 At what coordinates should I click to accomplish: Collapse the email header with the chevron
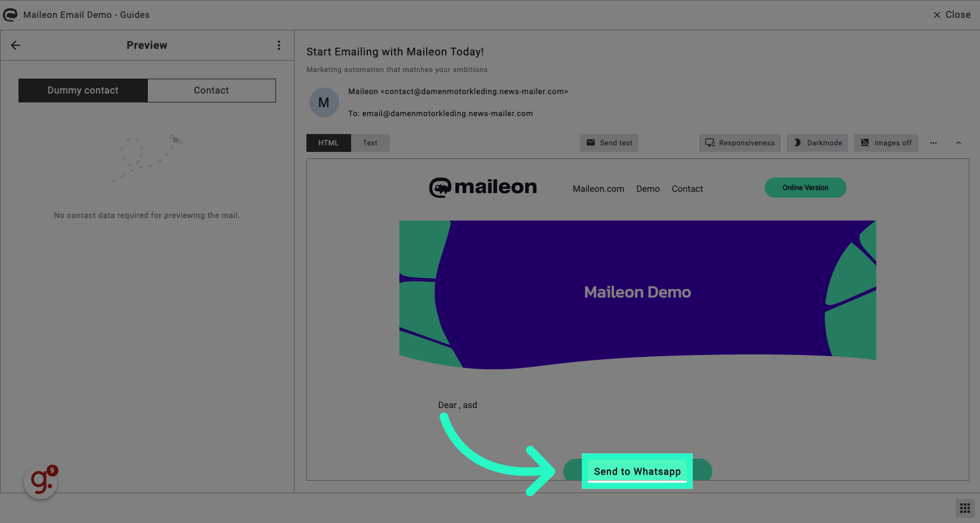tap(959, 143)
